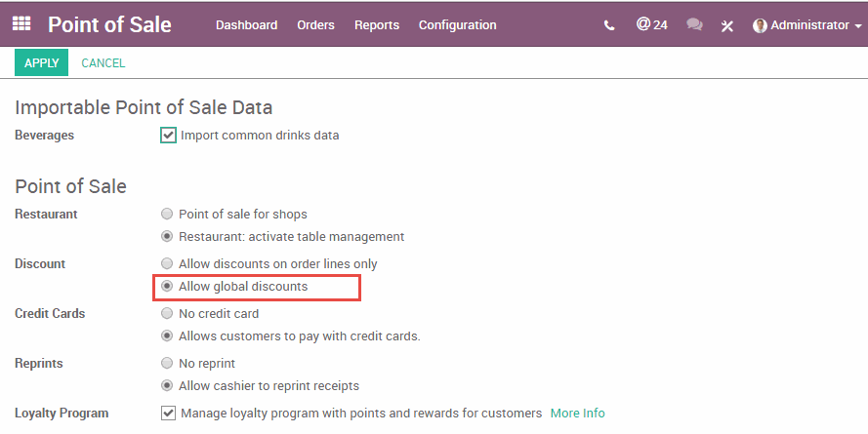Open the apps grid menu icon
Screen dimensions: 868x434
tap(21, 24)
